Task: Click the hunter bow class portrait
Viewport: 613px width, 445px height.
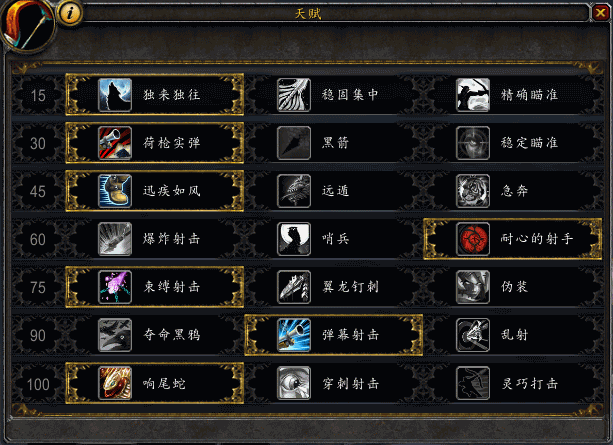Action: tap(27, 24)
